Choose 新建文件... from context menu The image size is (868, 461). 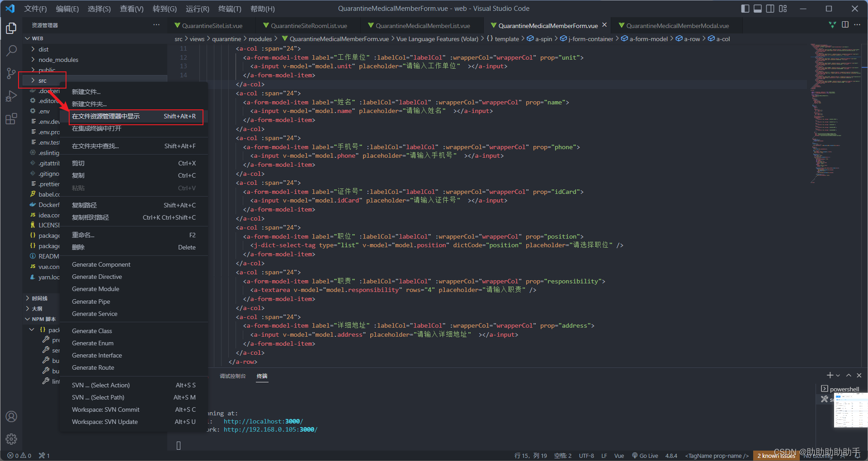(x=134, y=92)
